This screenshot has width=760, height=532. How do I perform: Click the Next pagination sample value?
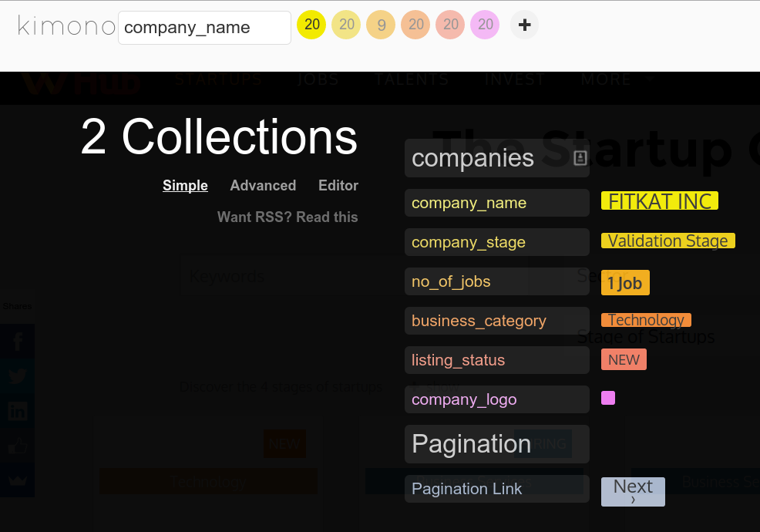pos(633,492)
